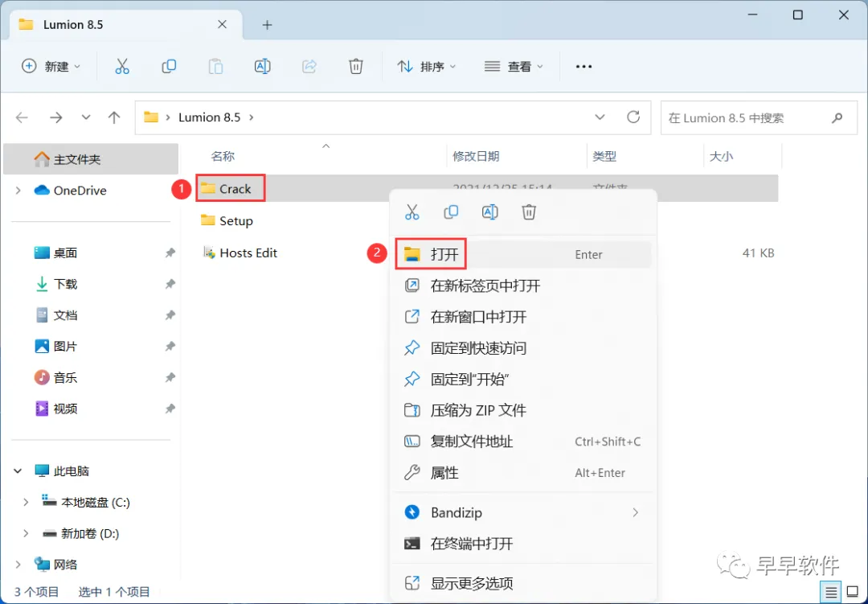This screenshot has width=868, height=604.
Task: Select 打开 in the context menu
Action: click(522, 254)
